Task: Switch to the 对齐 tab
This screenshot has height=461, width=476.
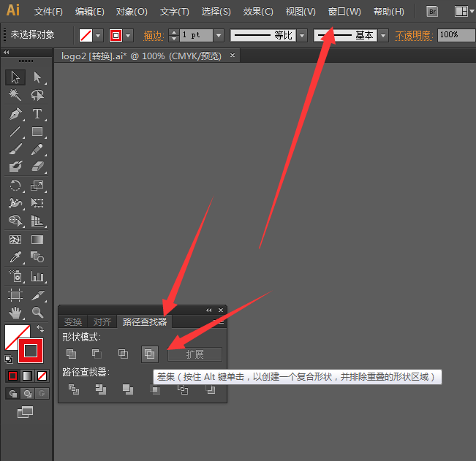Action: coord(102,321)
